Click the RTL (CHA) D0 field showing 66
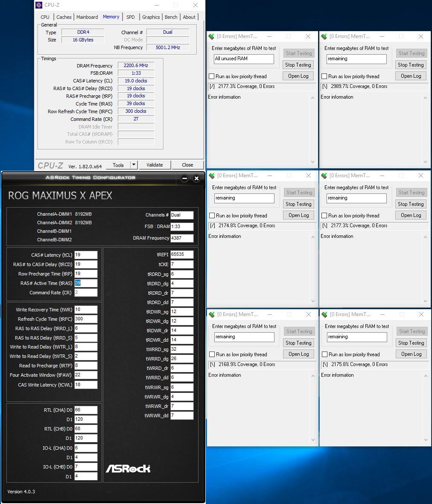432x504 pixels. click(86, 410)
